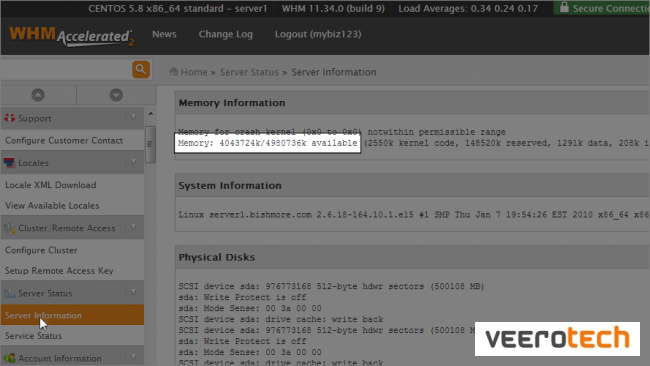Click 'WHM 11.34.0 (build 9)' text

pyautogui.click(x=333, y=8)
